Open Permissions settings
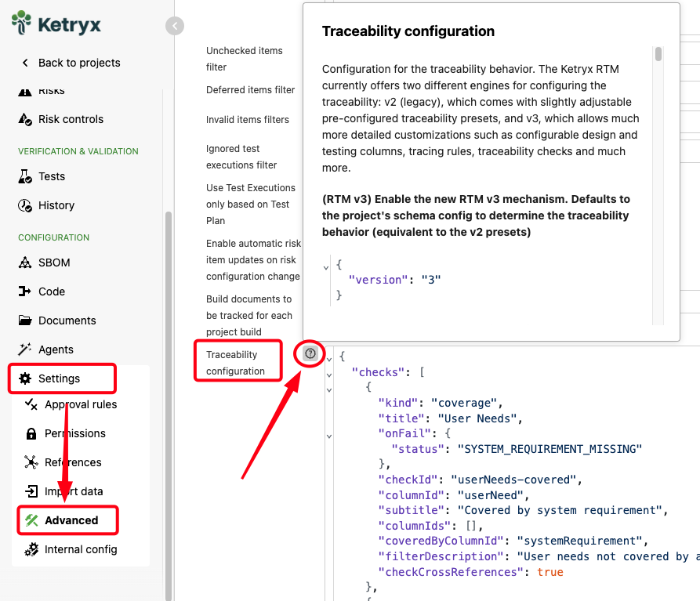 point(75,433)
